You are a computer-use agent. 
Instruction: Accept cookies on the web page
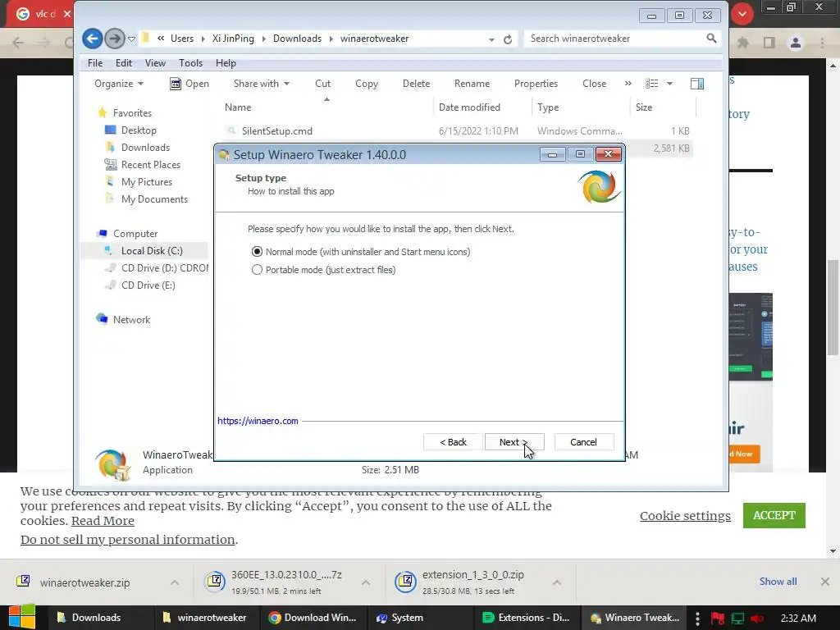(774, 515)
